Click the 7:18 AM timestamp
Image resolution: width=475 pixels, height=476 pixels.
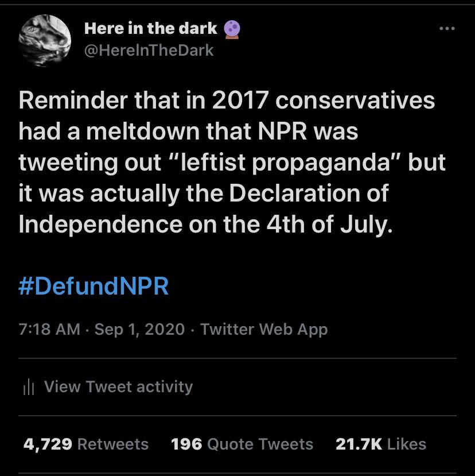click(49, 330)
